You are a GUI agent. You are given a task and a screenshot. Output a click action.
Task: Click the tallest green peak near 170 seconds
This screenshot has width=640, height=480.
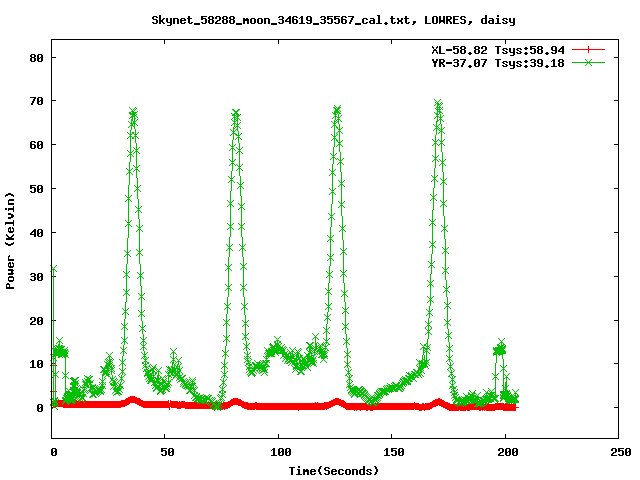click(x=438, y=103)
